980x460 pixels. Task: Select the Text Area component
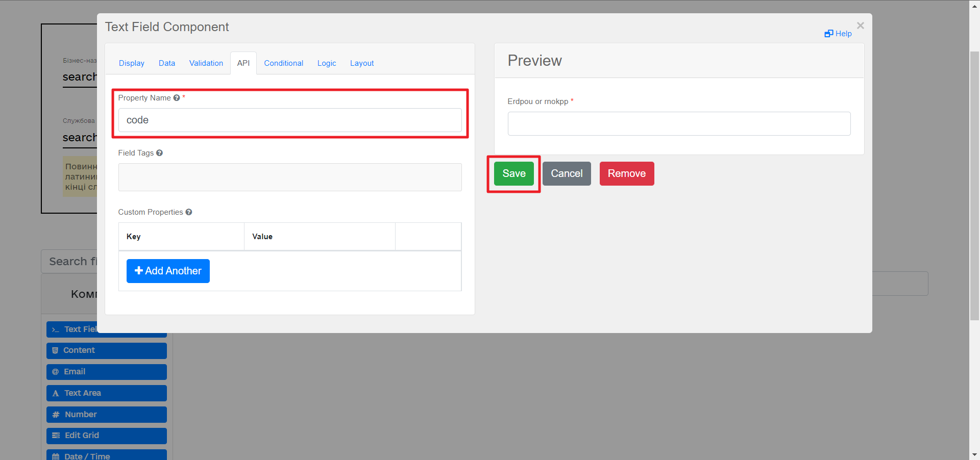(107, 393)
